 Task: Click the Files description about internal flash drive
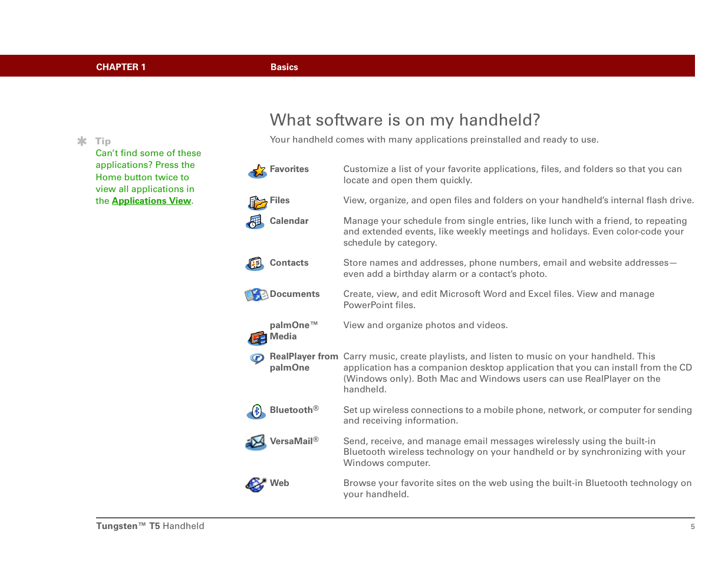click(x=519, y=200)
